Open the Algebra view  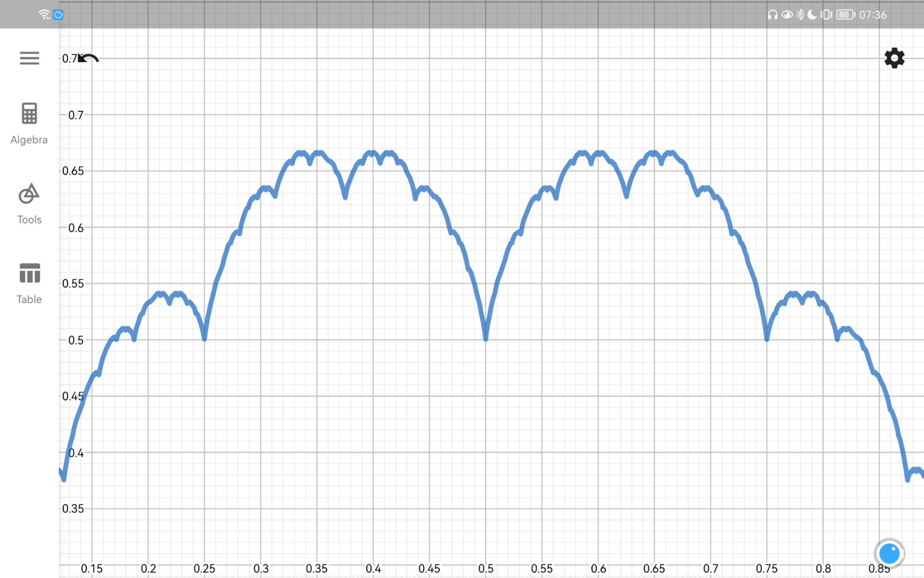click(29, 124)
